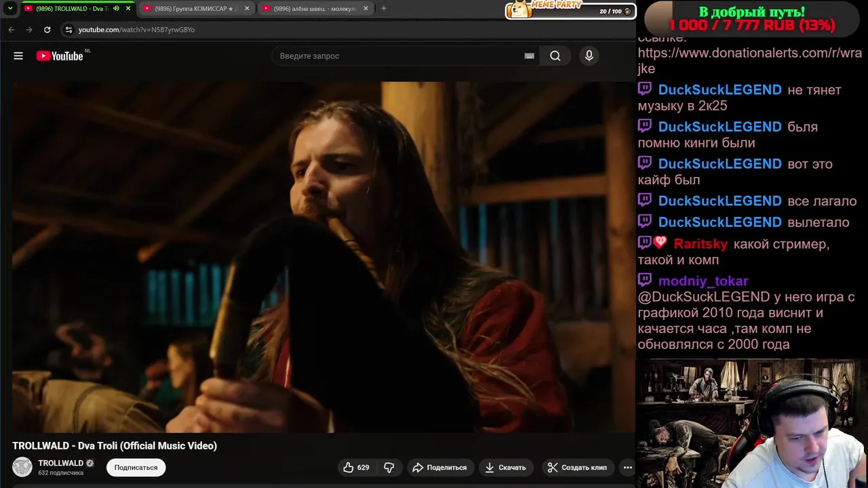Start voice search with the microphone

point(589,56)
